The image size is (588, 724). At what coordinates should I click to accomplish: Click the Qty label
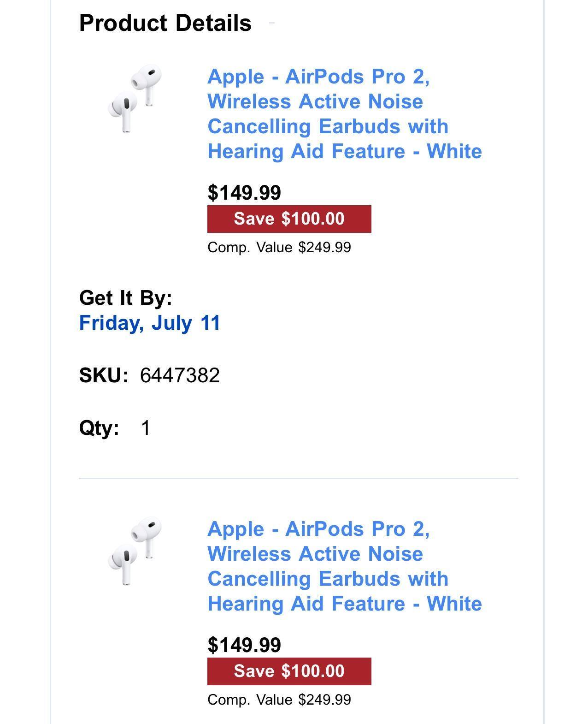coord(99,428)
